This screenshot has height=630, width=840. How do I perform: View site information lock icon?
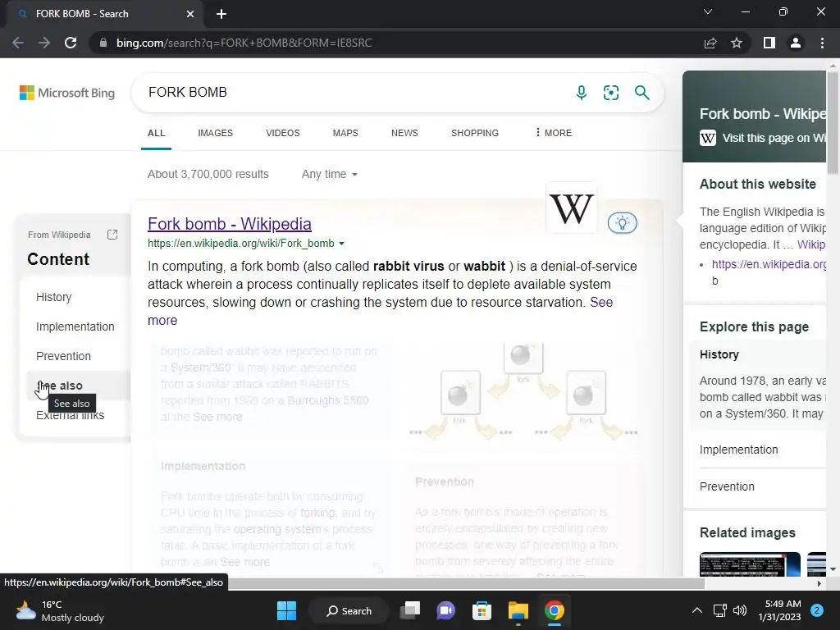pos(103,43)
